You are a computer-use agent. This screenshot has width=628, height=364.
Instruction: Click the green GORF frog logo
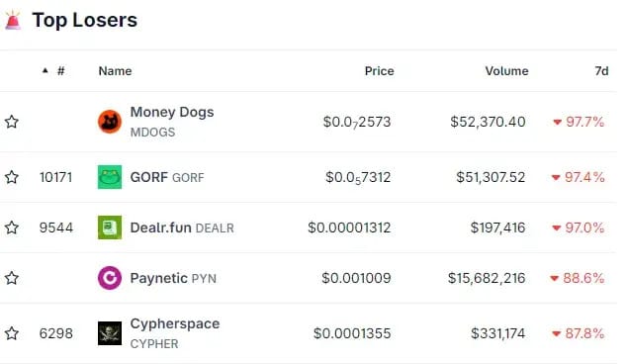(x=110, y=177)
